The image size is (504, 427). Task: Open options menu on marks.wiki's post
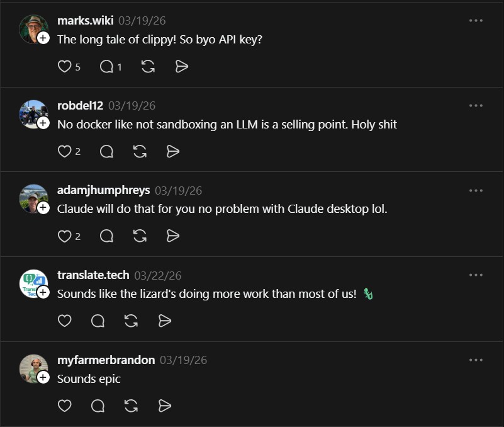pos(476,20)
